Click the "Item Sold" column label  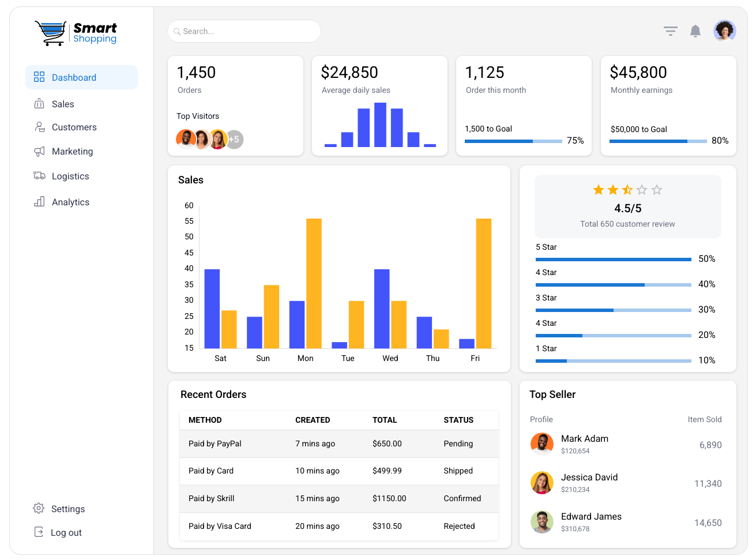pos(705,419)
